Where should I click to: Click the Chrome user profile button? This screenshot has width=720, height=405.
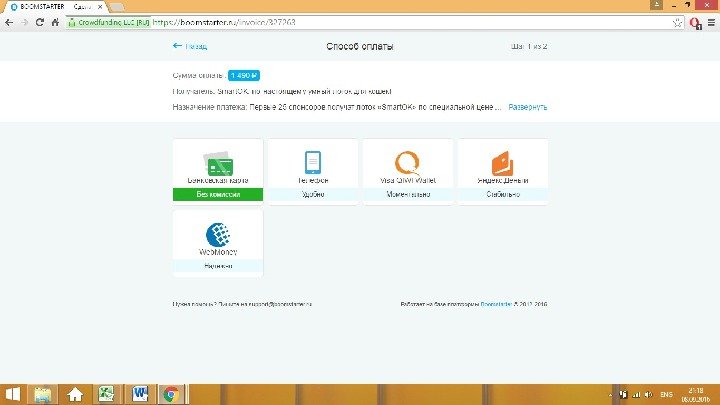(657, 5)
